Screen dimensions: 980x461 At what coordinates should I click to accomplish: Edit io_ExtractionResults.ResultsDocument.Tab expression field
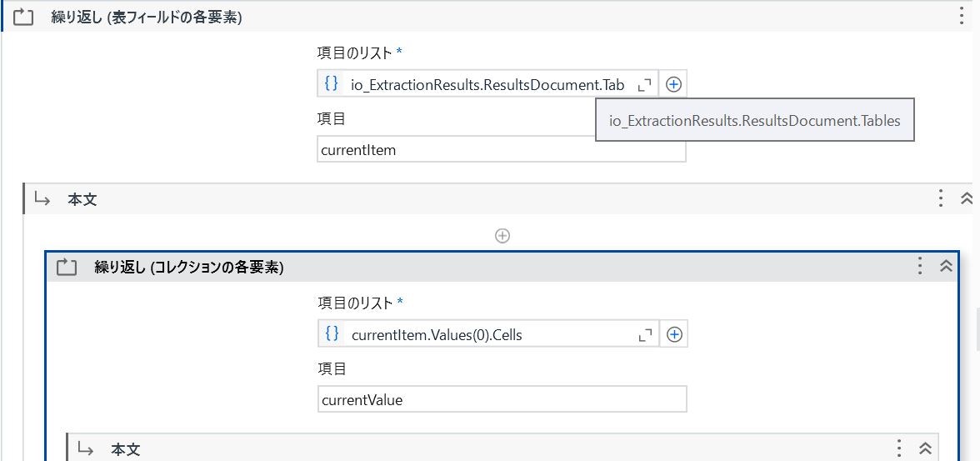point(487,84)
